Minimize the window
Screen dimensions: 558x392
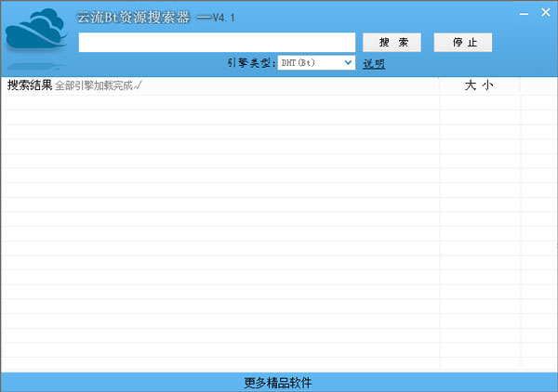click(x=524, y=14)
